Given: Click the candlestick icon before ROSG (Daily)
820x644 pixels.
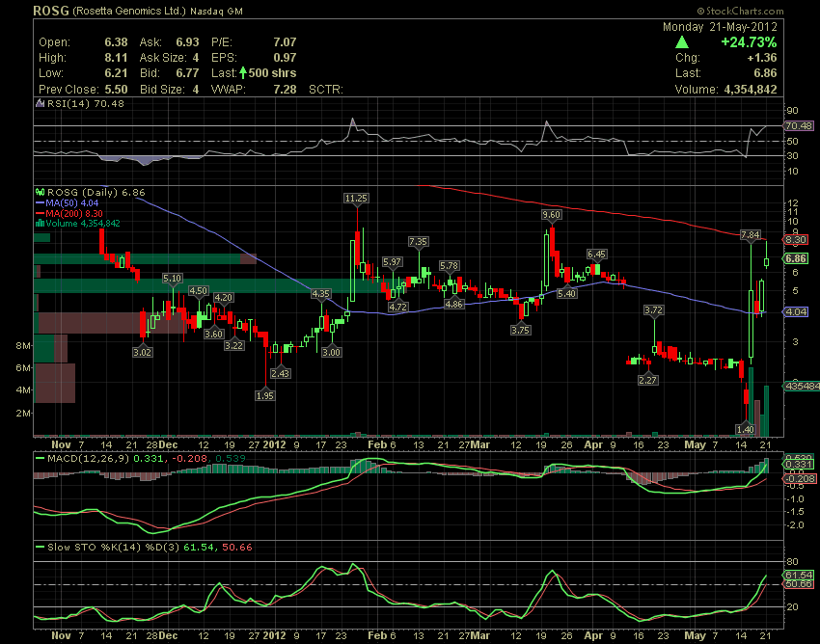Looking at the screenshot, I should (40, 193).
